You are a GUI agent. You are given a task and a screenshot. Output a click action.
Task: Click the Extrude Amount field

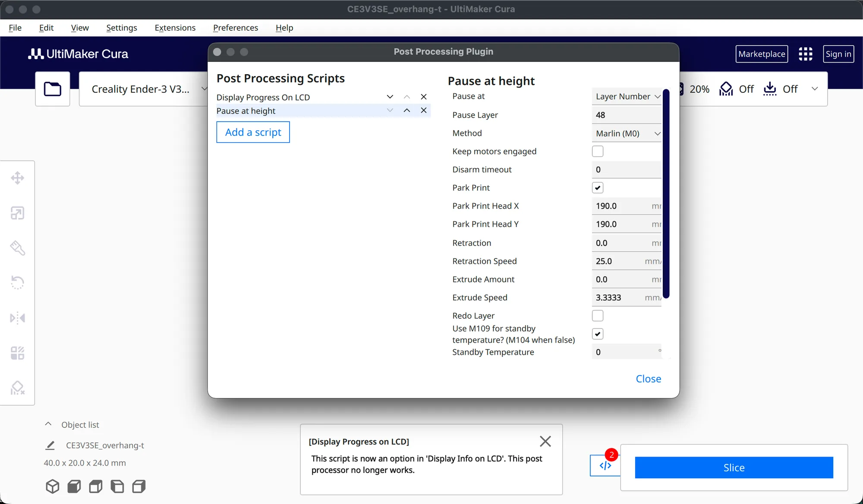[x=627, y=279]
